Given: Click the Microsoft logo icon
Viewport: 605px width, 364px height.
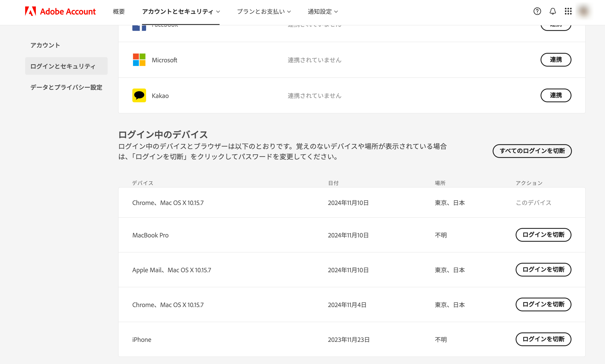Looking at the screenshot, I should [139, 60].
